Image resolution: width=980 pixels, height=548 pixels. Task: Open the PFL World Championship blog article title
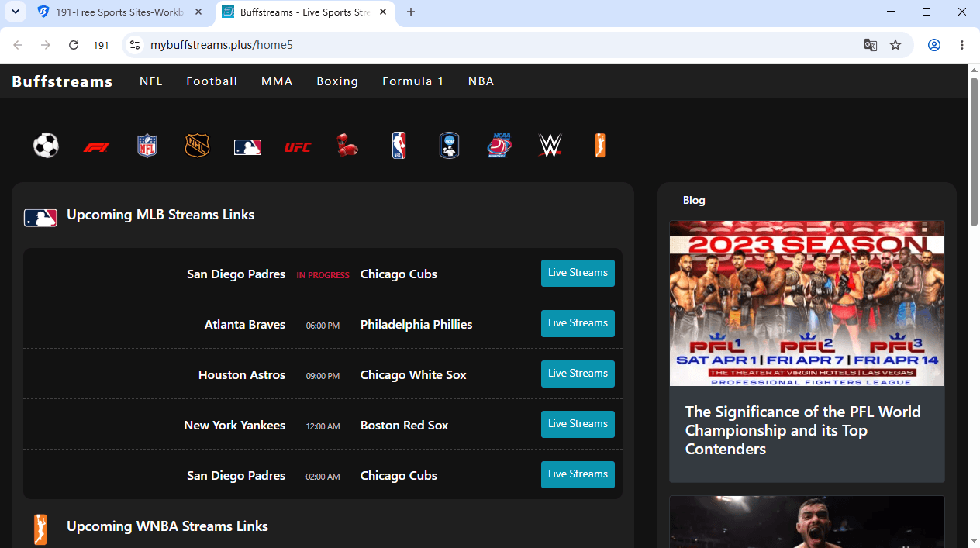tap(803, 430)
